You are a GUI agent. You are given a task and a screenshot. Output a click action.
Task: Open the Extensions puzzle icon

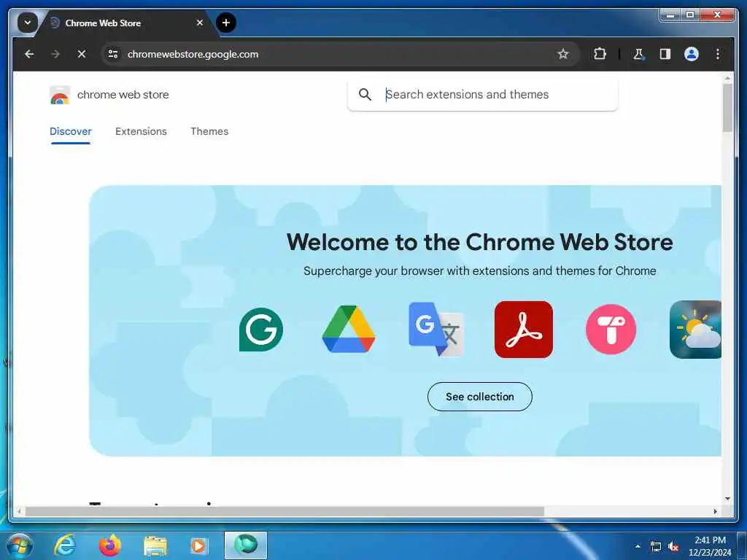600,54
